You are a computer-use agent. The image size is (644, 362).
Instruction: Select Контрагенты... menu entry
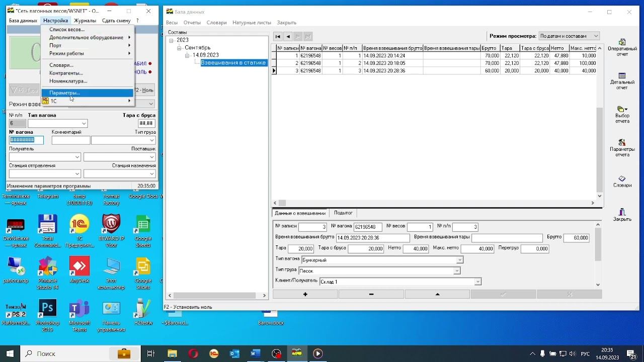(x=87, y=73)
